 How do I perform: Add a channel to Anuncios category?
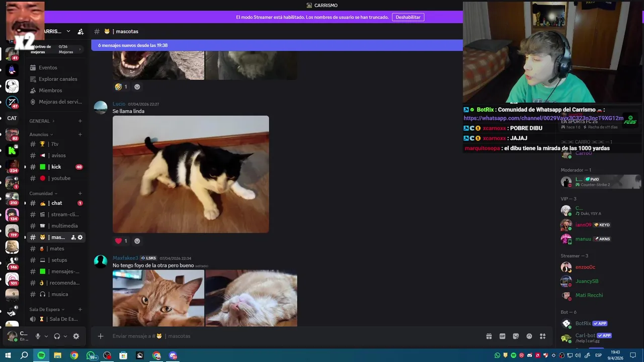[80, 135]
